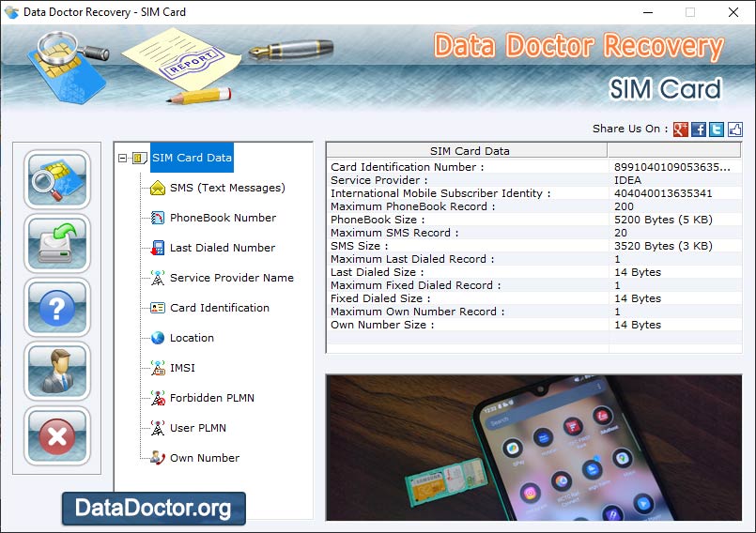Click the SIM card search button in sidebar
Image resolution: width=756 pixels, height=533 pixels.
click(57, 179)
